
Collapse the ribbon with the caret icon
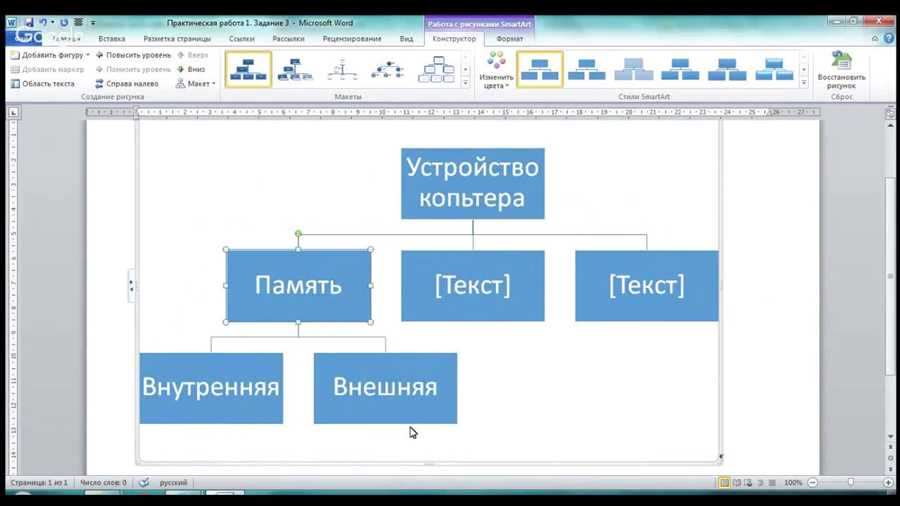click(x=875, y=38)
